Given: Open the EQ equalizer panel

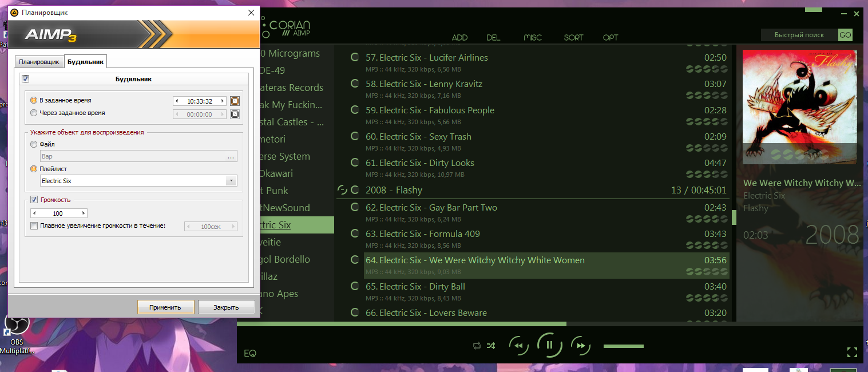Looking at the screenshot, I should pos(250,353).
